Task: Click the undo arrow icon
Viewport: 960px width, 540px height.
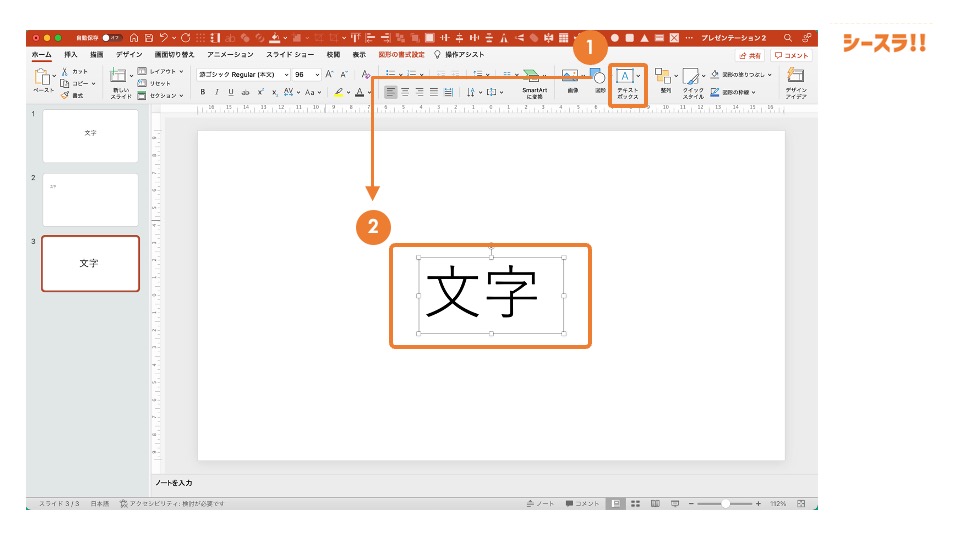Action: point(163,38)
